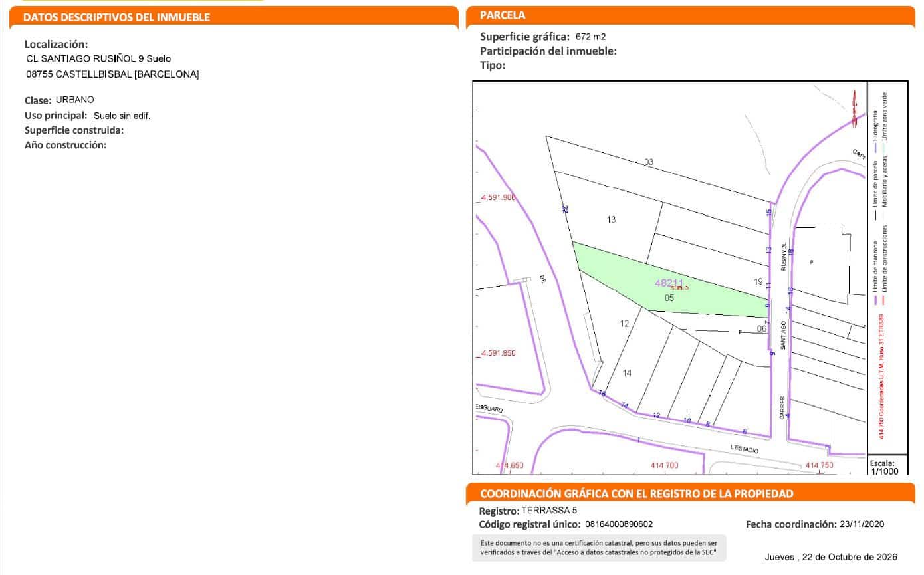Click the CARRER street label on the map

784,408
